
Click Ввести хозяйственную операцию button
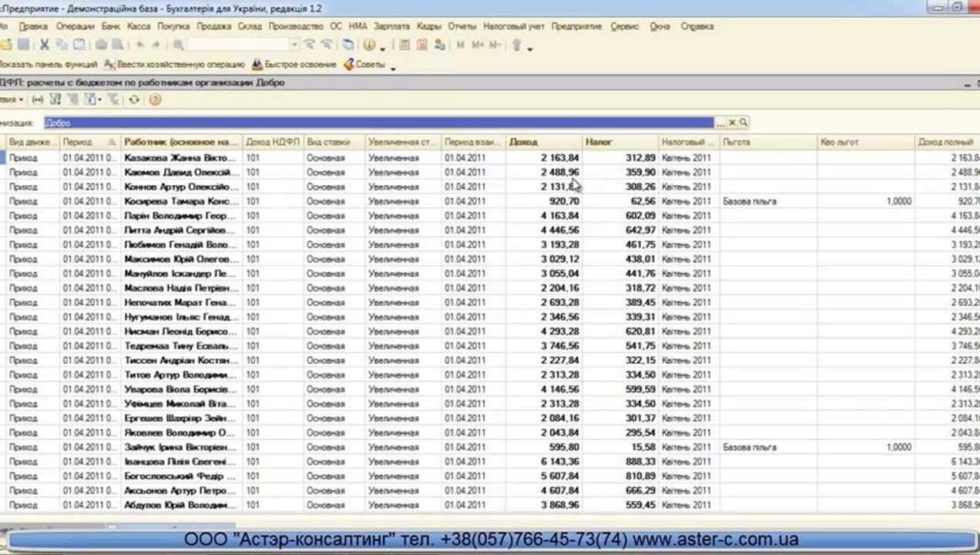175,65
